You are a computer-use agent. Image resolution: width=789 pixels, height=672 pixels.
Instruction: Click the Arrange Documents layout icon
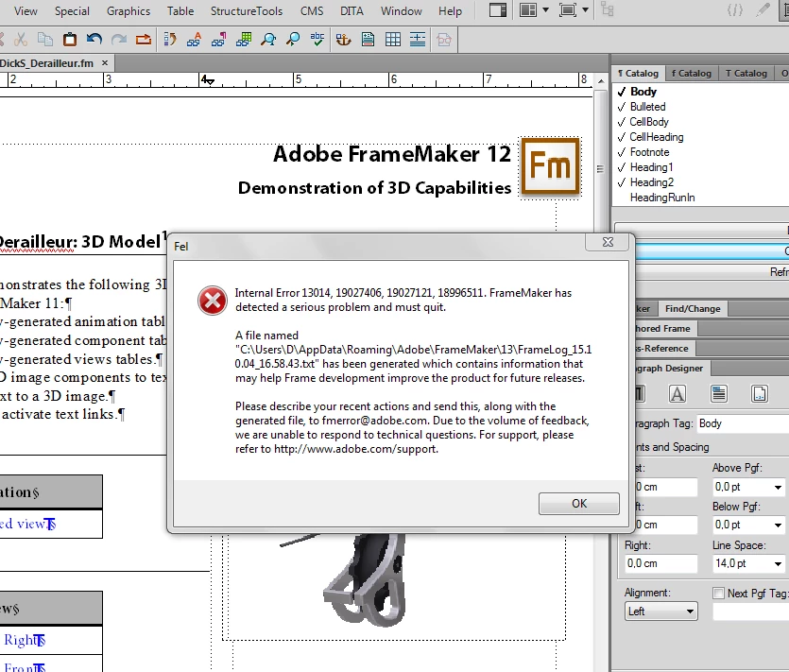click(528, 10)
